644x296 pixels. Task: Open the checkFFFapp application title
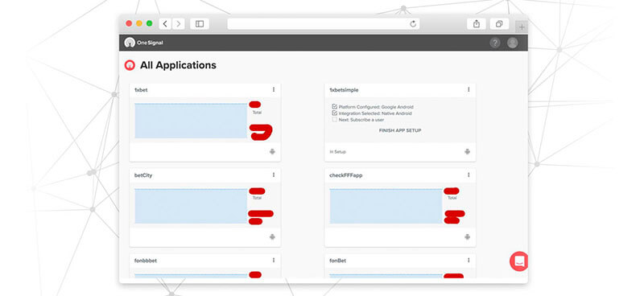(346, 175)
